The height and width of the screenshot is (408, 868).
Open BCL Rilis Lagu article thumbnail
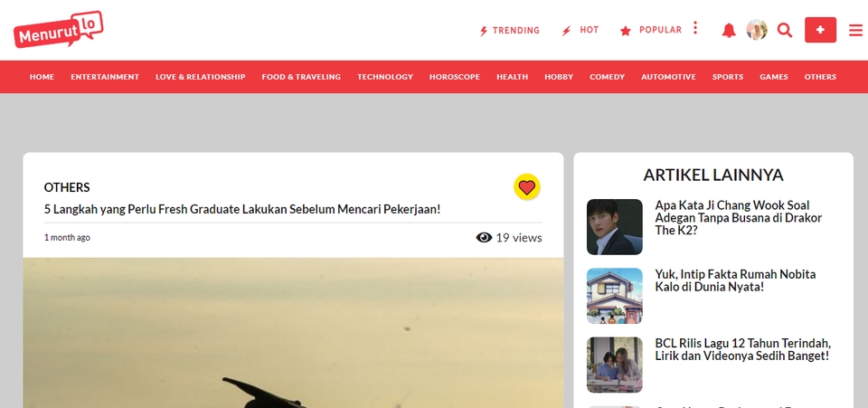(x=615, y=365)
